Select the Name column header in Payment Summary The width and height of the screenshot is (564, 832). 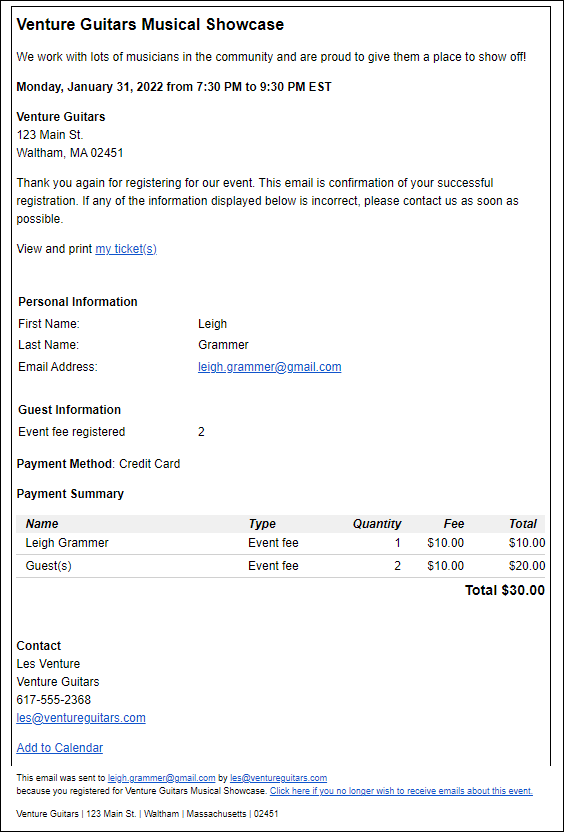[x=42, y=524]
